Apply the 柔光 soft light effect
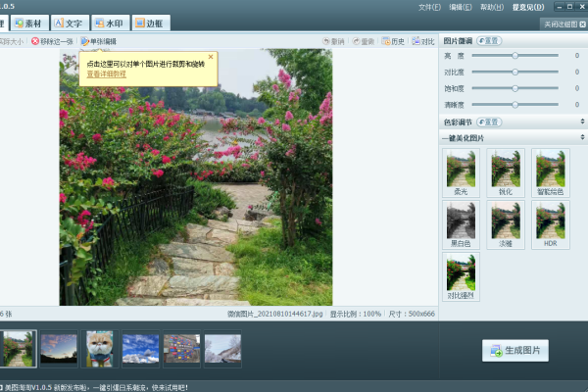 tap(461, 172)
